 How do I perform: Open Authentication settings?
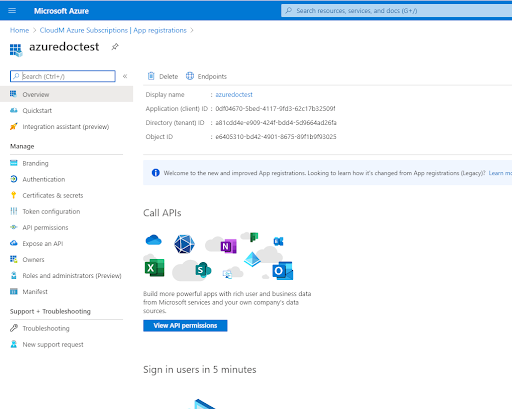44,179
